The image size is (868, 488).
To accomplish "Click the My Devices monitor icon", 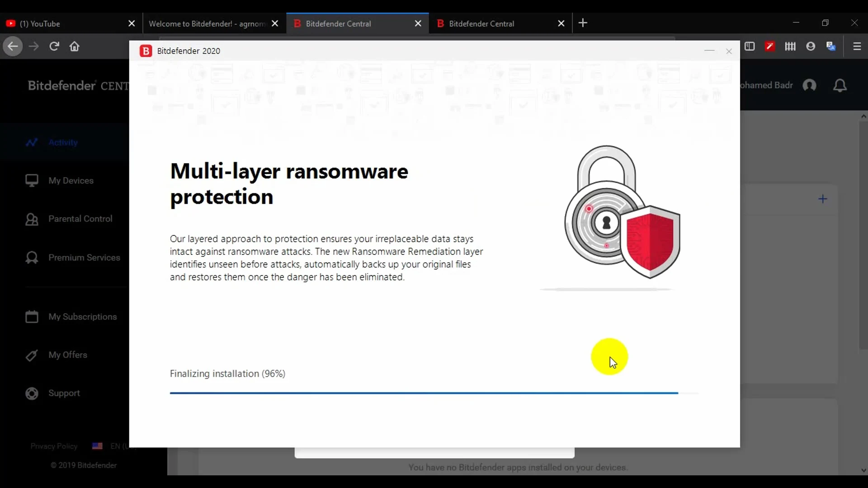I will click(32, 181).
